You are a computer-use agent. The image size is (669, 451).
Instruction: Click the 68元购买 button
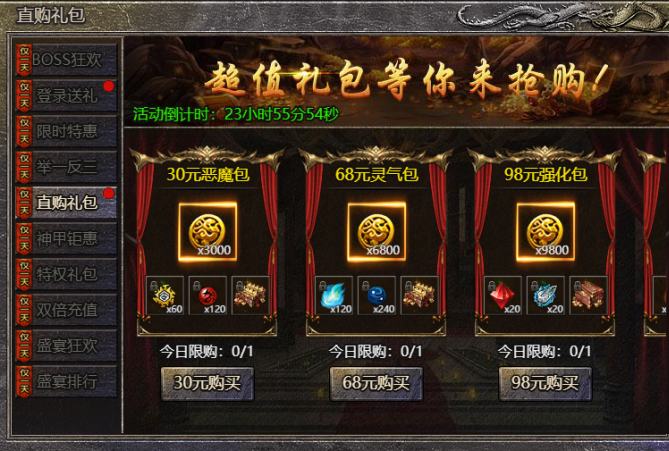(x=376, y=383)
